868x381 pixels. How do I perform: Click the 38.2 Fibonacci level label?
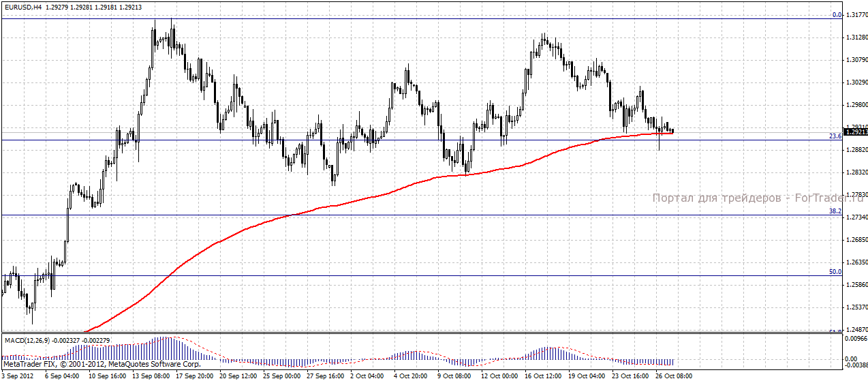[835, 211]
